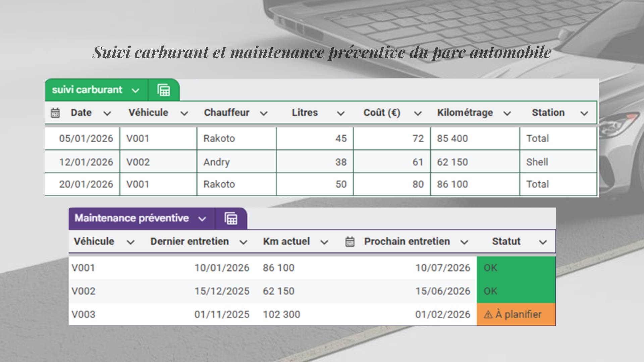Viewport: 644px width, 362px height.
Task: Click the table icon beside suivi carburant
Action: [x=164, y=90]
